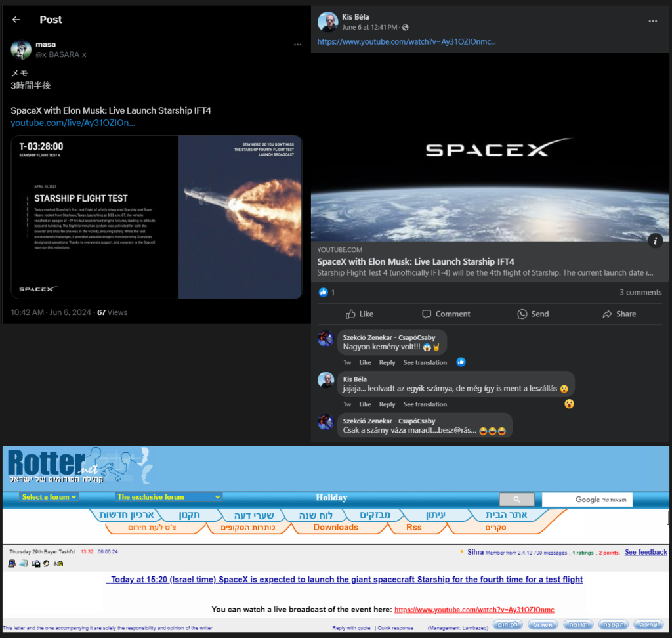
Task: Open Szekció Zenekar's avatar on the first comment
Action: pyautogui.click(x=325, y=338)
